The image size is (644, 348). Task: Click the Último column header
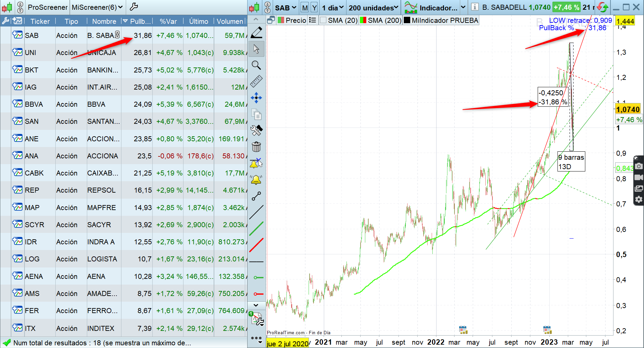tap(199, 21)
